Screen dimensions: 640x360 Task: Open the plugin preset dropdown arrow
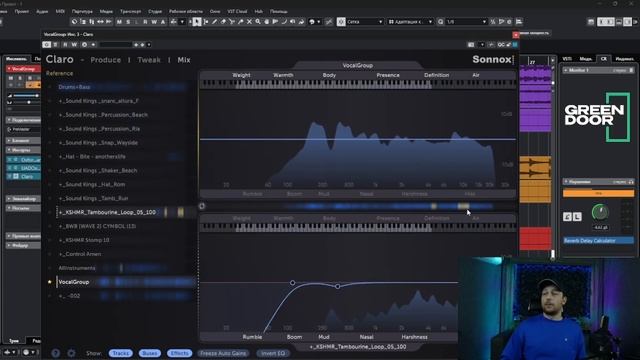click(x=149, y=44)
